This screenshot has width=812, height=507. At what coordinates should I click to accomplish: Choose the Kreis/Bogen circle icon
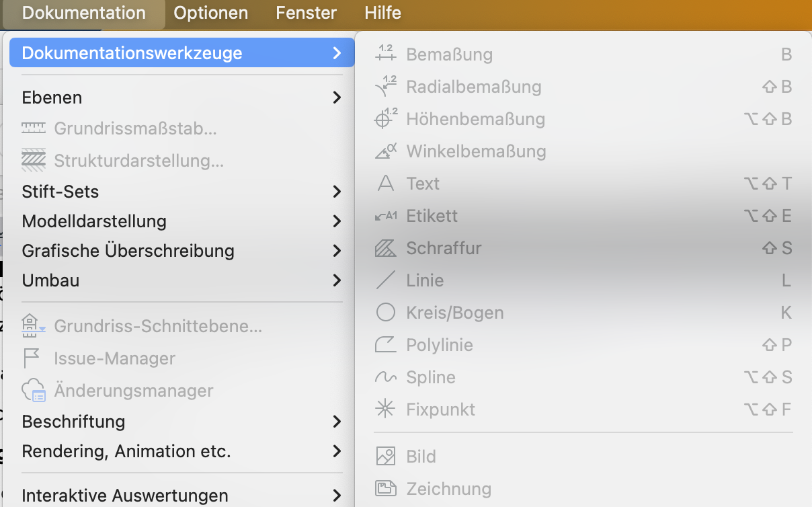(x=386, y=313)
